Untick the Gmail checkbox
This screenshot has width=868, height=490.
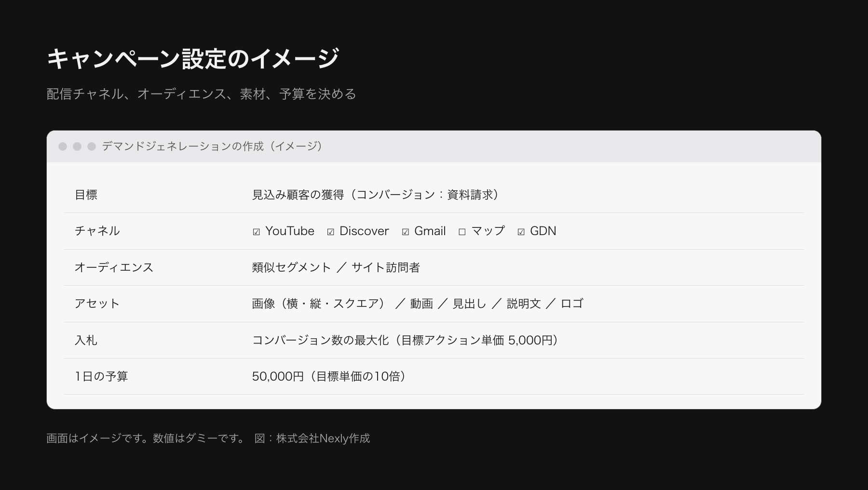click(406, 232)
